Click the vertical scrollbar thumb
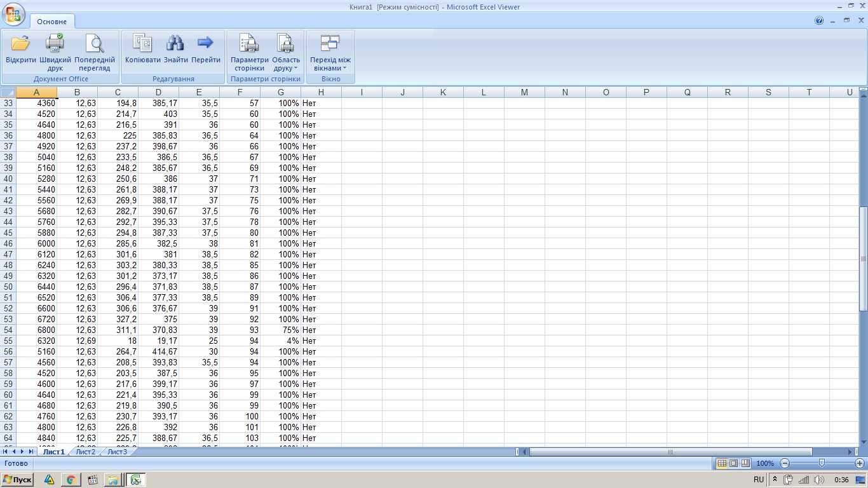The width and height of the screenshot is (868, 488). point(864,259)
